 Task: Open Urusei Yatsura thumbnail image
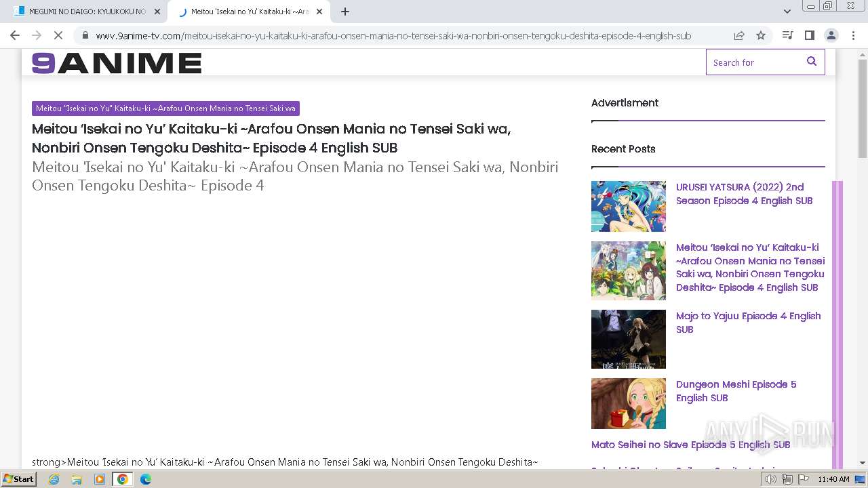tap(629, 206)
